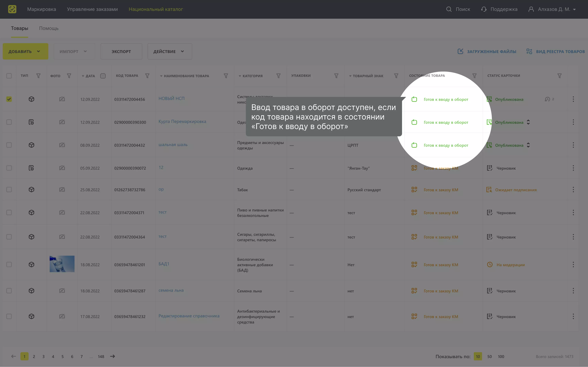The width and height of the screenshot is (588, 367).
Task: Check the checkbox for product 01262738732786
Action: click(x=9, y=190)
